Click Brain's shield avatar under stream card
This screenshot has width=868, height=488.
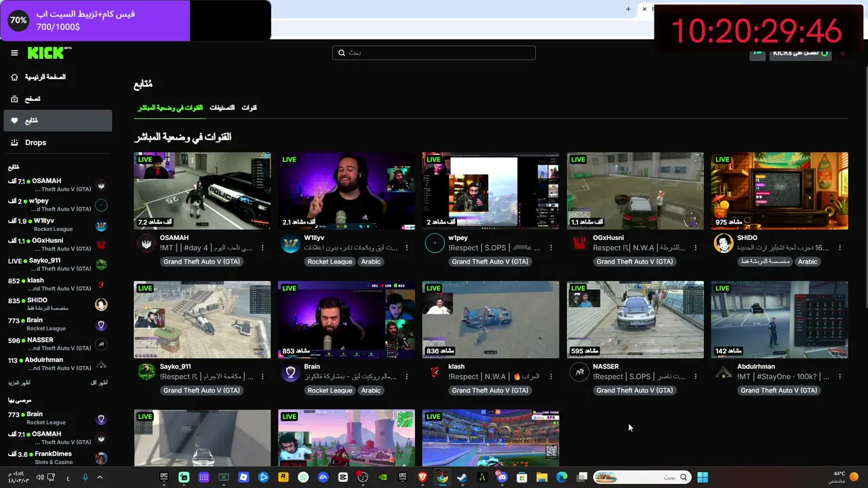click(290, 372)
